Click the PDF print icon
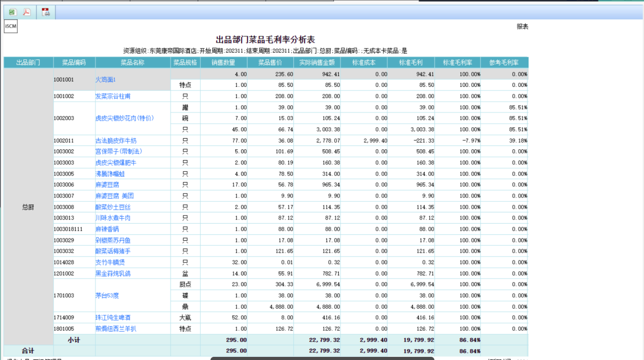644x360 pixels. coord(46,12)
